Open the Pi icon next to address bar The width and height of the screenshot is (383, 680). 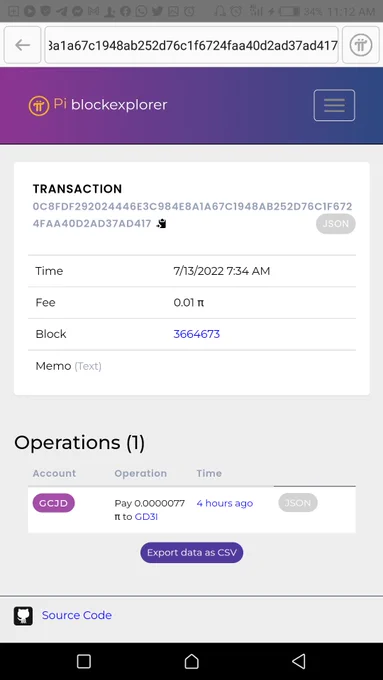[x=360, y=45]
